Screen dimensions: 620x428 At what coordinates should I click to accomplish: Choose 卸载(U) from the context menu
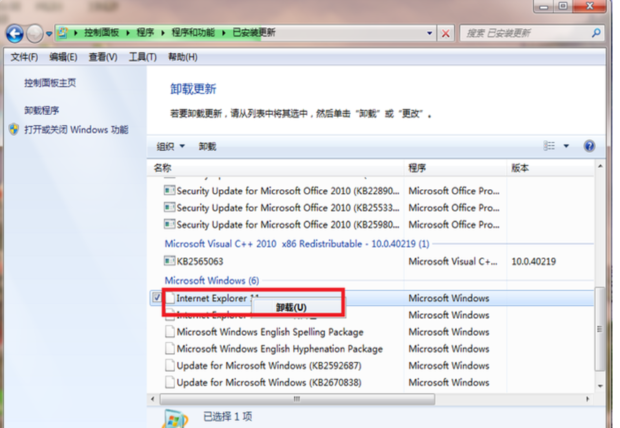pos(291,307)
